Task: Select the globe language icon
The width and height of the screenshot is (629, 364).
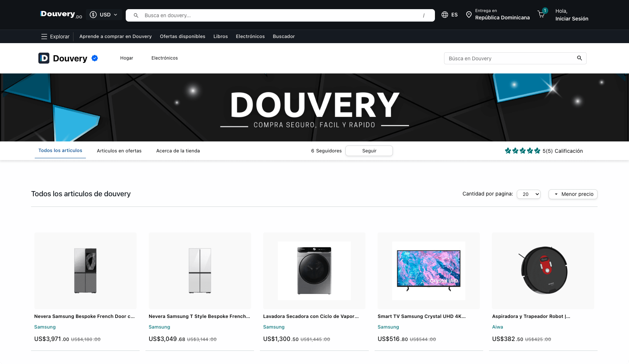Action: [444, 14]
